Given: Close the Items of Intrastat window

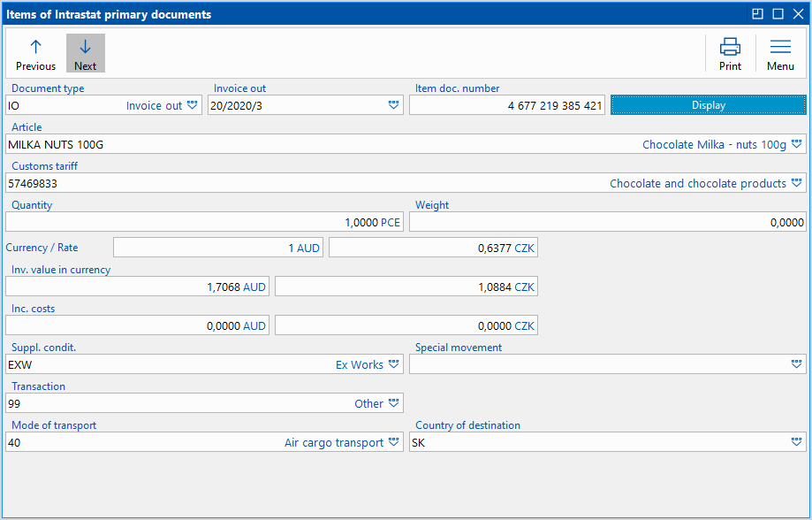Looking at the screenshot, I should coord(798,14).
